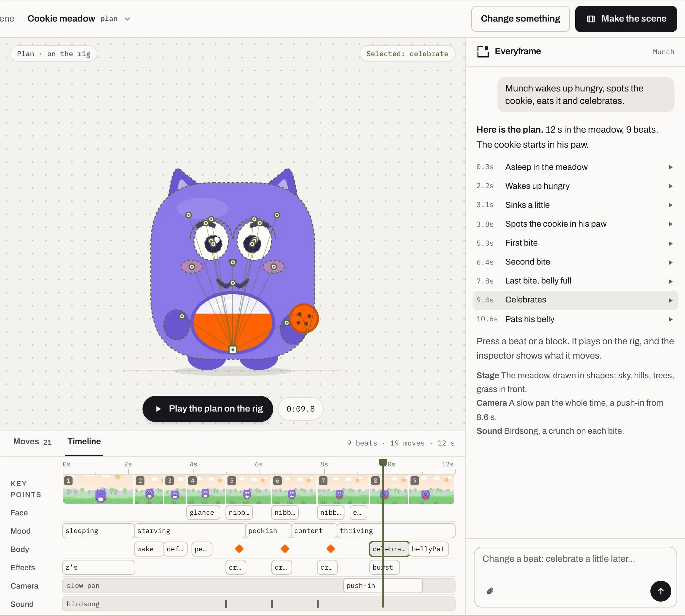Play the 'Asleep in the meadow' beat arrow
This screenshot has width=685, height=616.
tap(670, 167)
